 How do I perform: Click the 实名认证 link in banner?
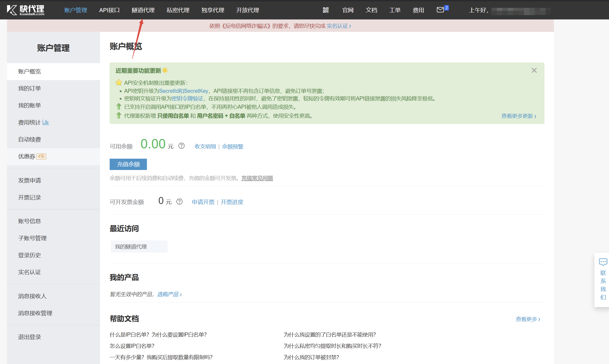[339, 26]
